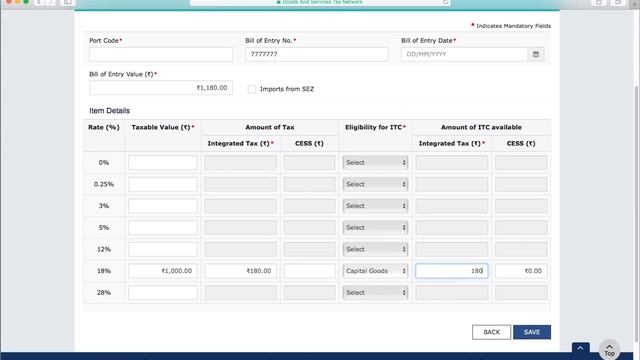This screenshot has height=360, width=640.
Task: Open the Capital Goods dropdown in 18% row
Action: tap(375, 271)
